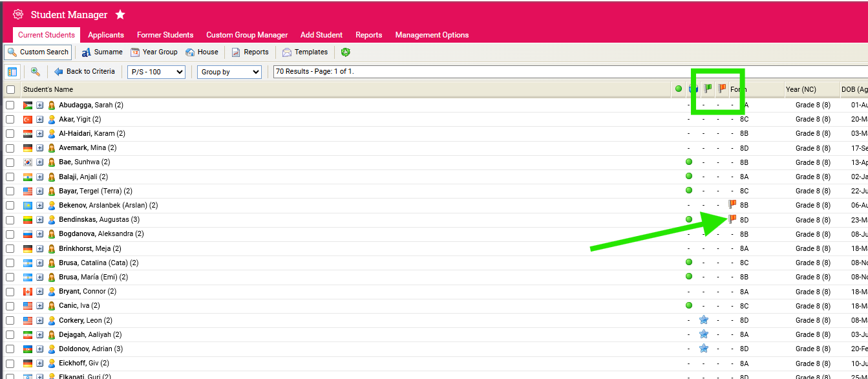This screenshot has width=868, height=379.
Task: Check the box next to Balaji, Anjali
Action: 10,177
